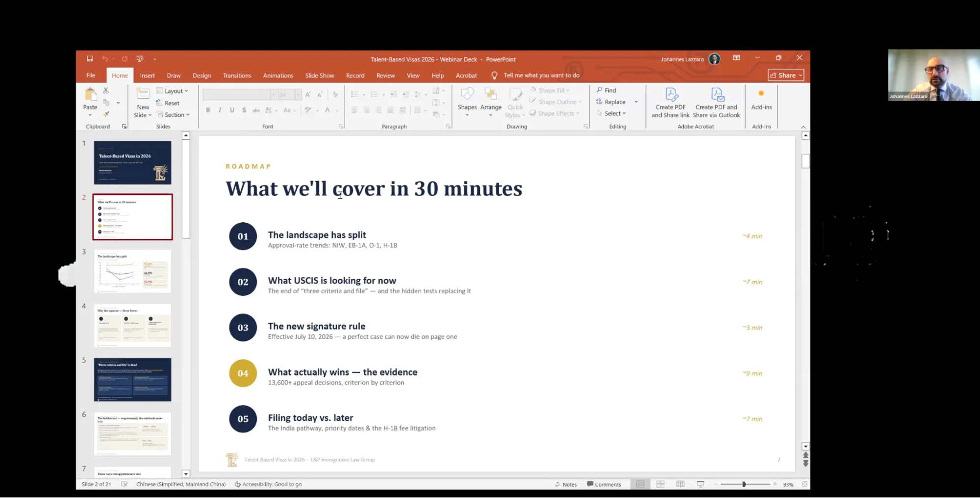Open the Insert tab
The width and height of the screenshot is (980, 498).
(147, 76)
